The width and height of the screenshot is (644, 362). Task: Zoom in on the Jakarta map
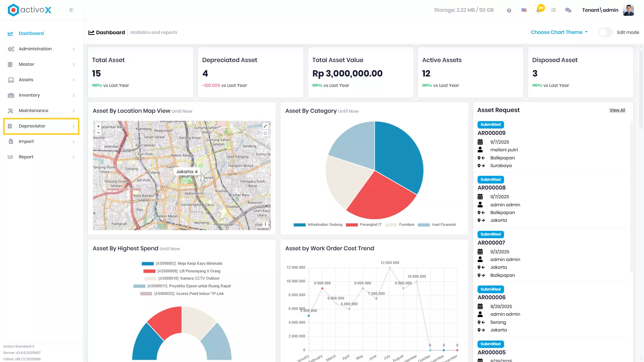click(98, 126)
